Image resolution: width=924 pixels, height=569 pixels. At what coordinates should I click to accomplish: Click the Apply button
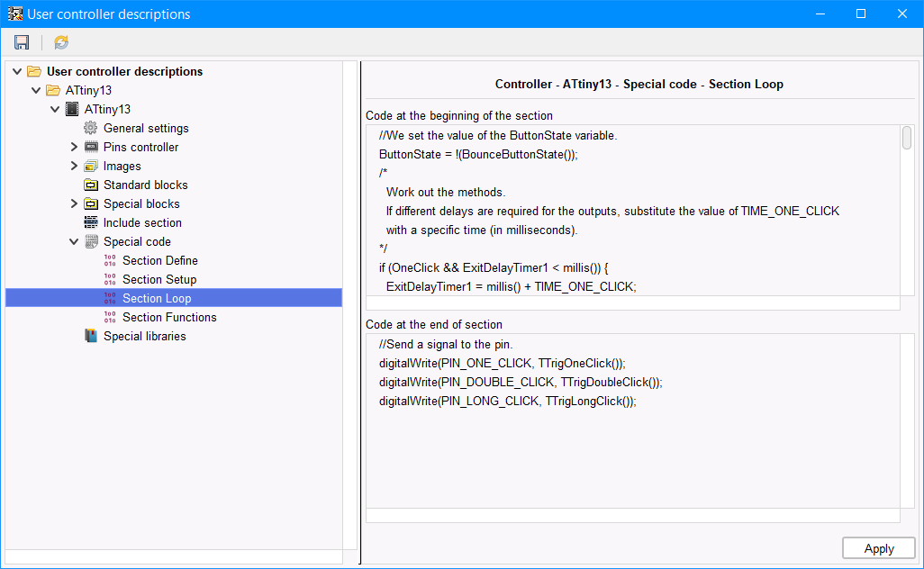[879, 548]
